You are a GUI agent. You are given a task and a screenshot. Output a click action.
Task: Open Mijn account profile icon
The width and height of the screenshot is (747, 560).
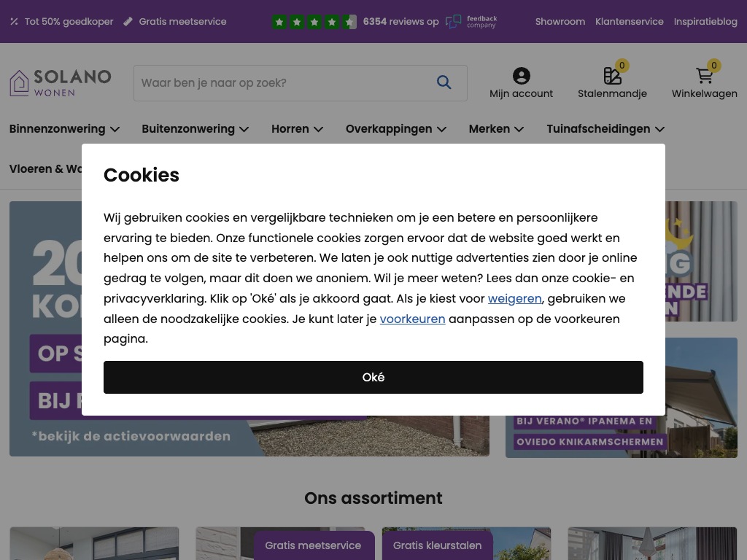pos(521,76)
